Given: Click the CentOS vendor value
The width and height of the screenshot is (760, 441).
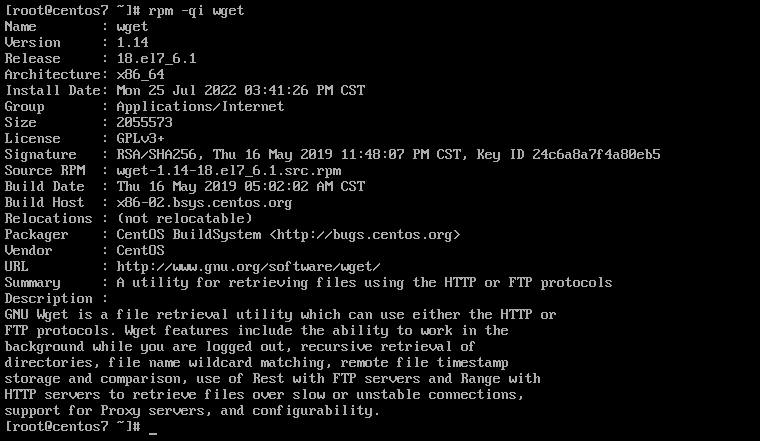Looking at the screenshot, I should point(140,251).
